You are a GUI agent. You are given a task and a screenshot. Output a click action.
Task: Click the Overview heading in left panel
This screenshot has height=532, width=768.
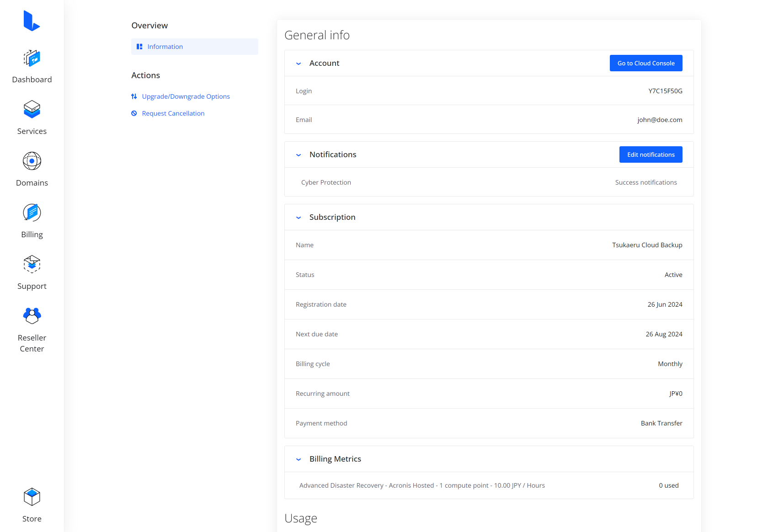tap(149, 26)
